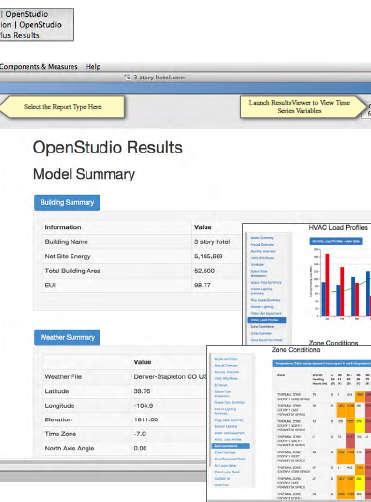
Task: Click the OpenStudio Results heading
Action: click(108, 148)
